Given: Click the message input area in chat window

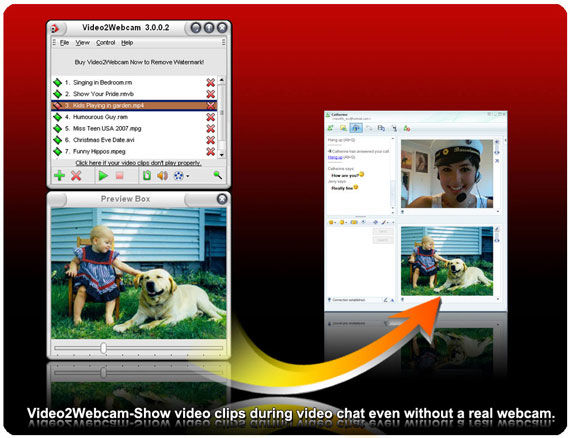Looking at the screenshot, I should tap(350, 261).
